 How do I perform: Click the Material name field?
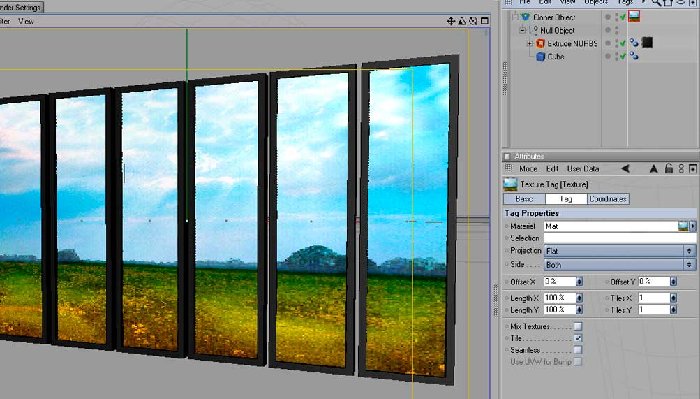click(x=611, y=226)
